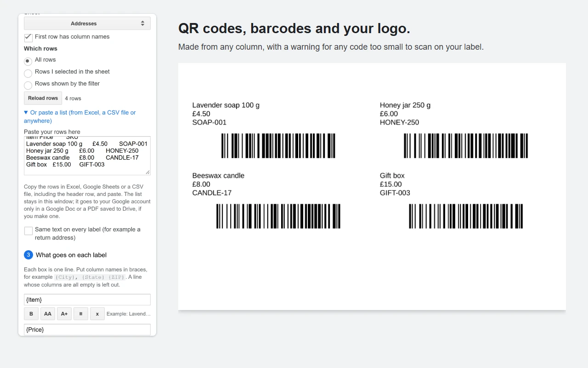Click the £15.00 price on label
Image resolution: width=588 pixels, height=368 pixels.
[391, 184]
